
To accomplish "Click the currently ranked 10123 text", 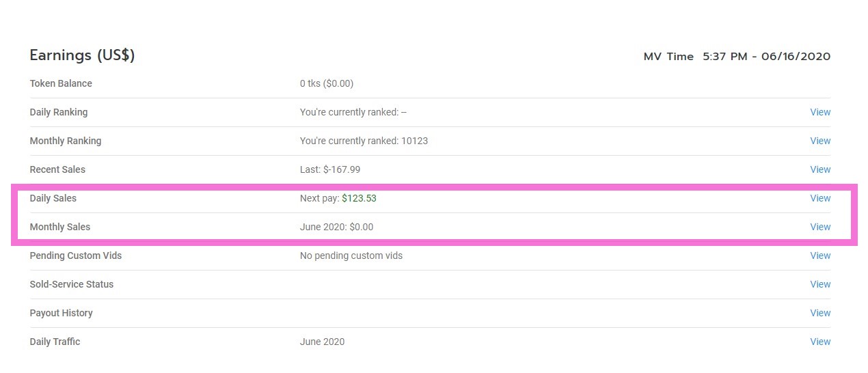I will pos(364,141).
